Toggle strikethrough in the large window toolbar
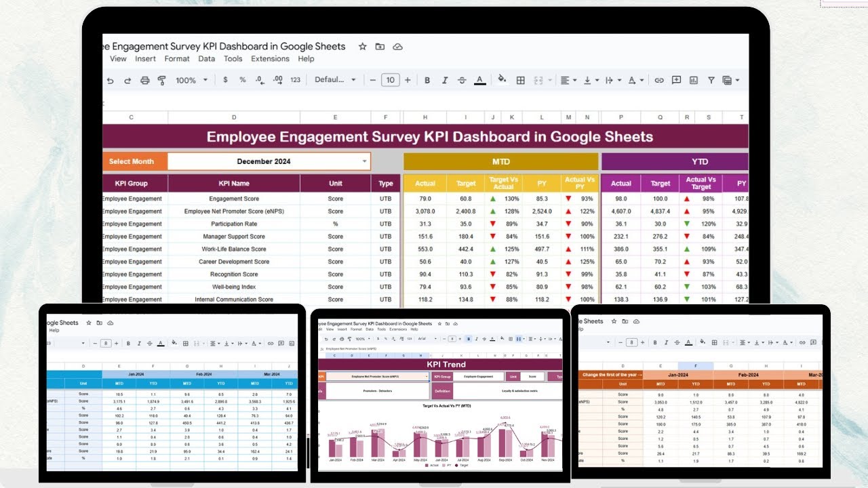Screen dimensions: 868x488 (x=462, y=80)
